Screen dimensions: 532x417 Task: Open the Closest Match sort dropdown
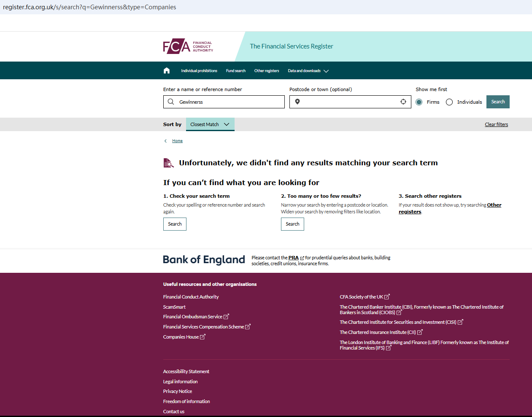pos(210,124)
